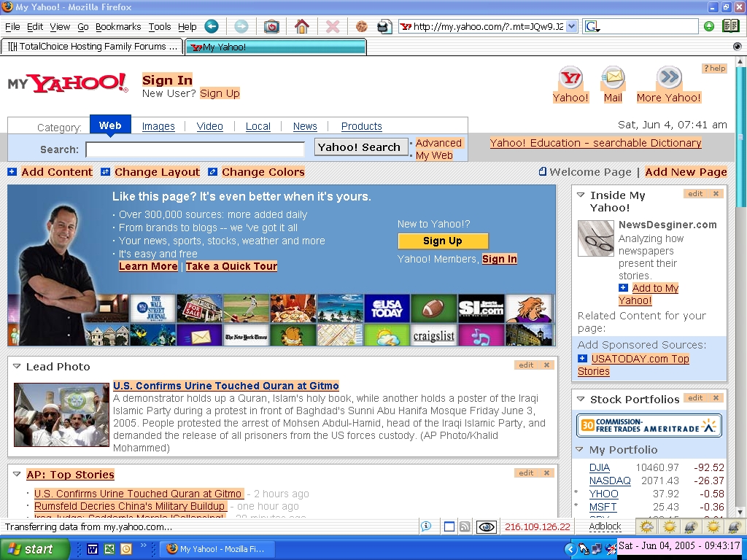Collapse the Lead Photo section
This screenshot has width=747, height=560.
[x=17, y=367]
